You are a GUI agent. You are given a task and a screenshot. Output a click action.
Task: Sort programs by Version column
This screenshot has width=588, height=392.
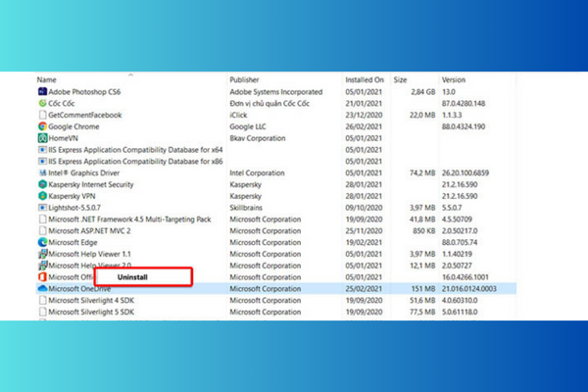[454, 80]
